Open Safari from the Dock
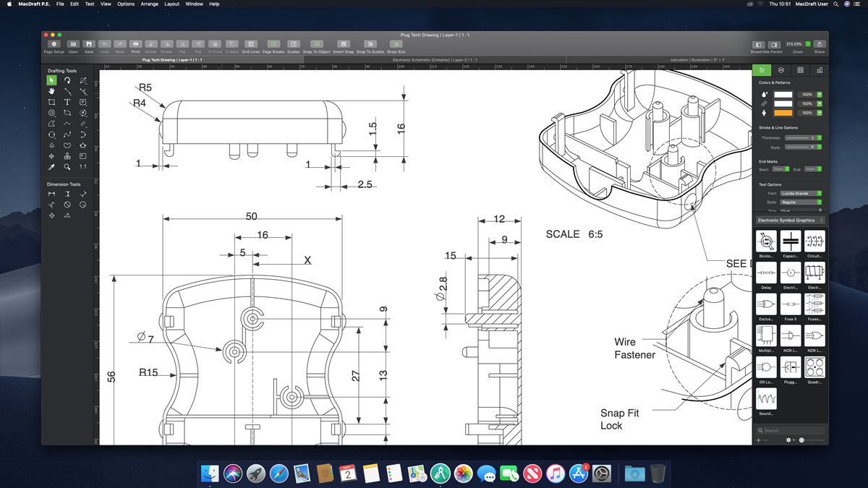 279,474
